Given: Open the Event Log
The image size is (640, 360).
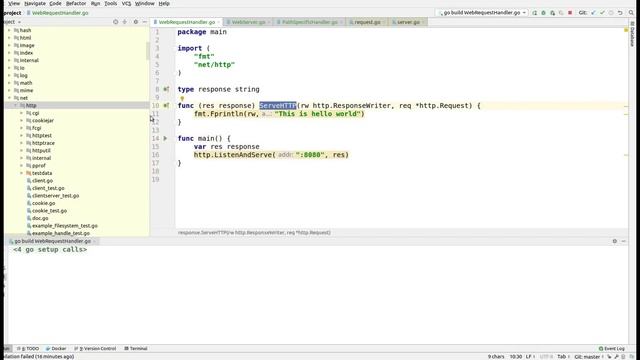Looking at the screenshot, I should [x=612, y=349].
